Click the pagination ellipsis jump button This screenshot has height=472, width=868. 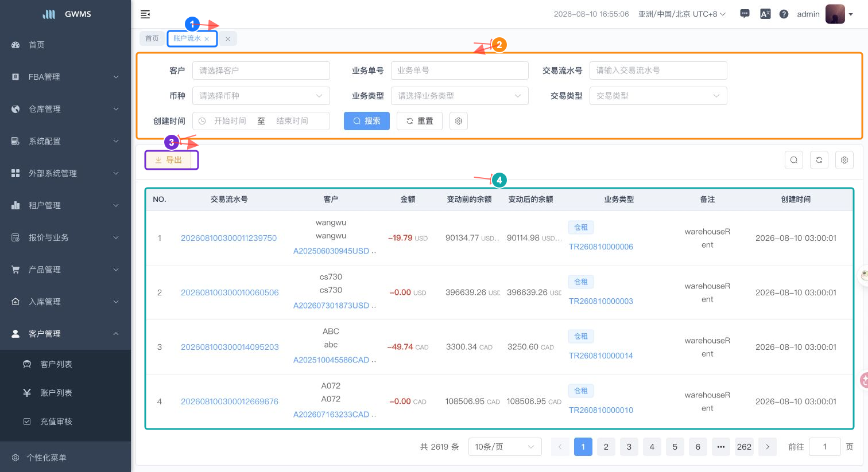tap(720, 447)
